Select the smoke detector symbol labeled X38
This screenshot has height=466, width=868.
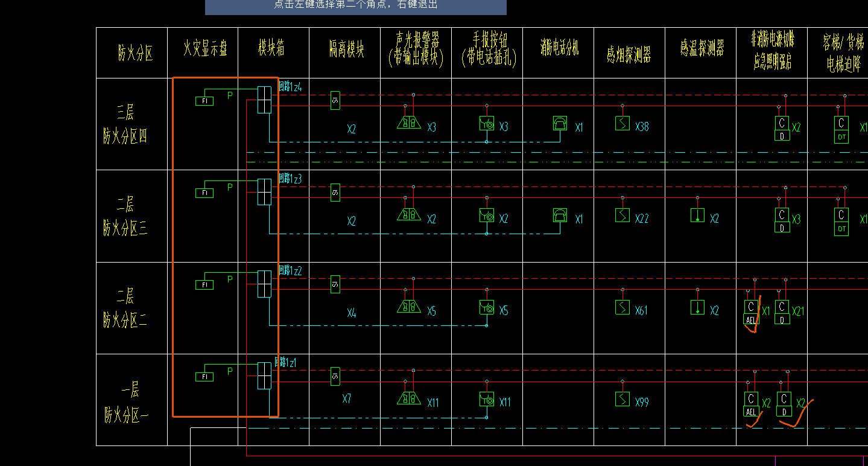(x=622, y=123)
